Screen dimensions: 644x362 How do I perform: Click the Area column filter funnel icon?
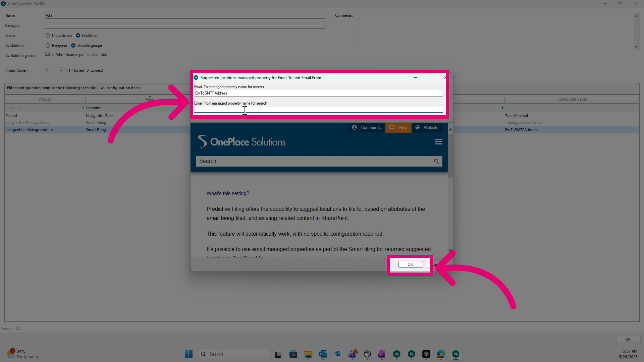83,108
